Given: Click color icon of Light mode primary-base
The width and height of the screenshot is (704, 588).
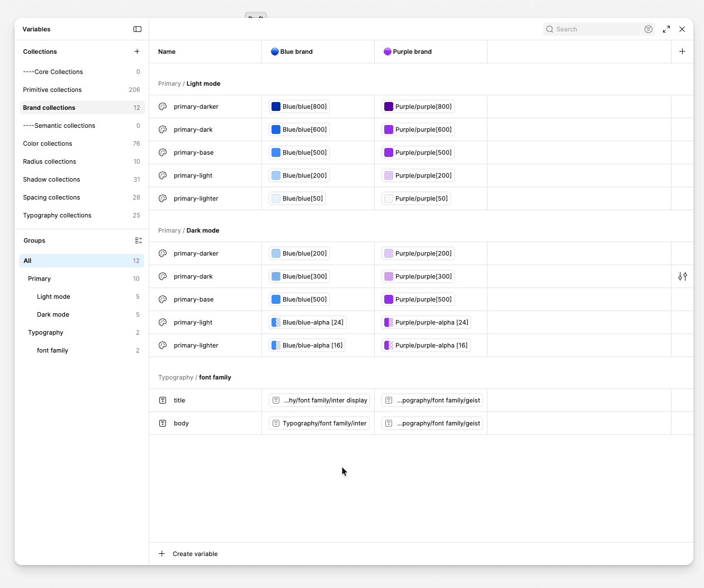Looking at the screenshot, I should click(163, 152).
